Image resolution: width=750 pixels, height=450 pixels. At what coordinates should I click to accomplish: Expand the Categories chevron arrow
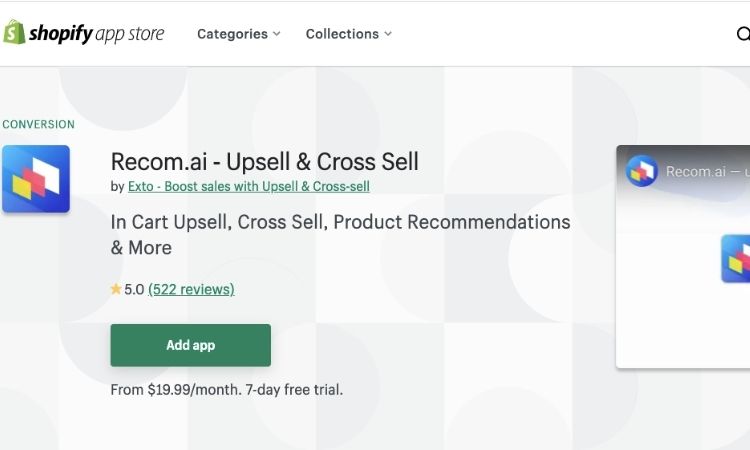click(x=276, y=34)
